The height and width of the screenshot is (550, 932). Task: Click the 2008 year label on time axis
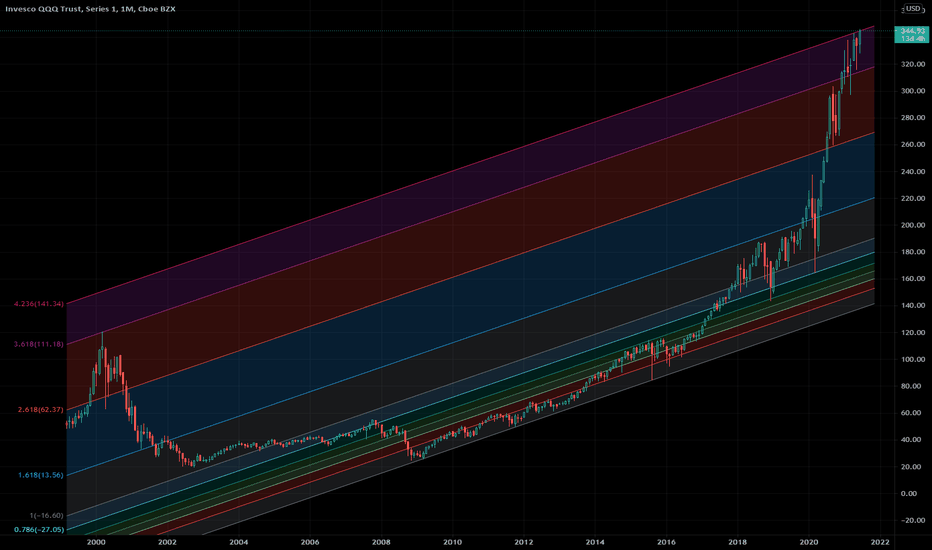(x=381, y=542)
